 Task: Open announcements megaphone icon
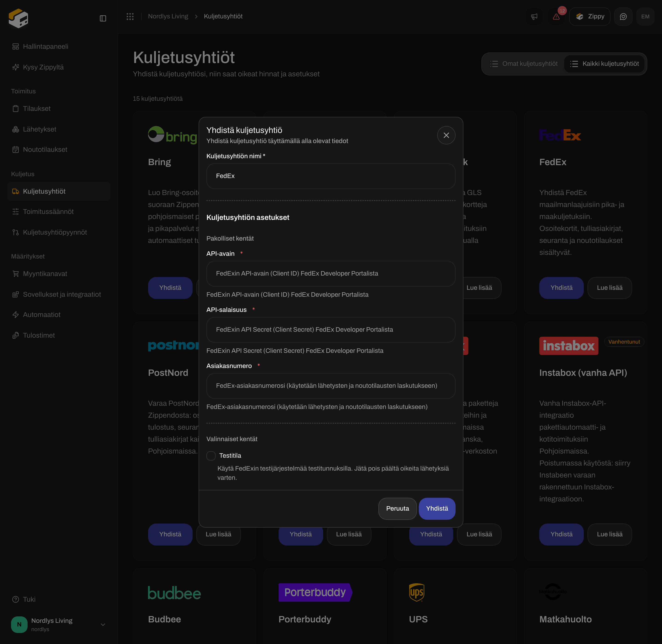(x=534, y=17)
